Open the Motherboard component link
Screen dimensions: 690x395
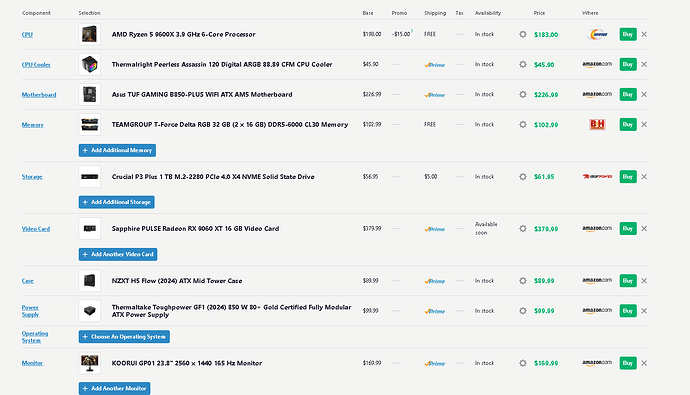(39, 95)
